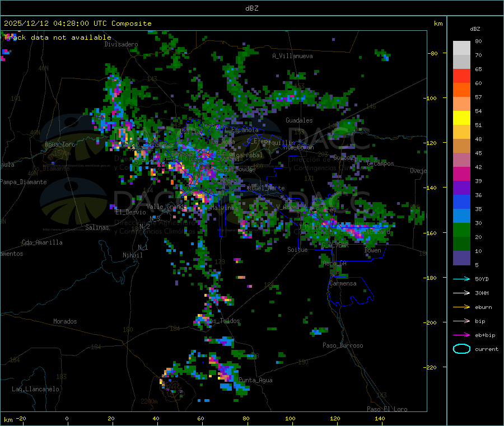Select the light grey 70-80 dBZ swatch
Image resolution: width=504 pixels, height=426 pixels.
click(x=461, y=48)
